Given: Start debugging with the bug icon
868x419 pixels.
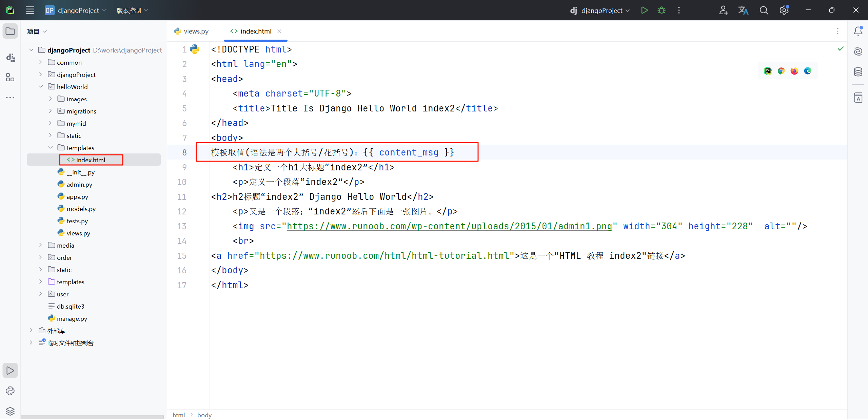Looking at the screenshot, I should tap(662, 10).
